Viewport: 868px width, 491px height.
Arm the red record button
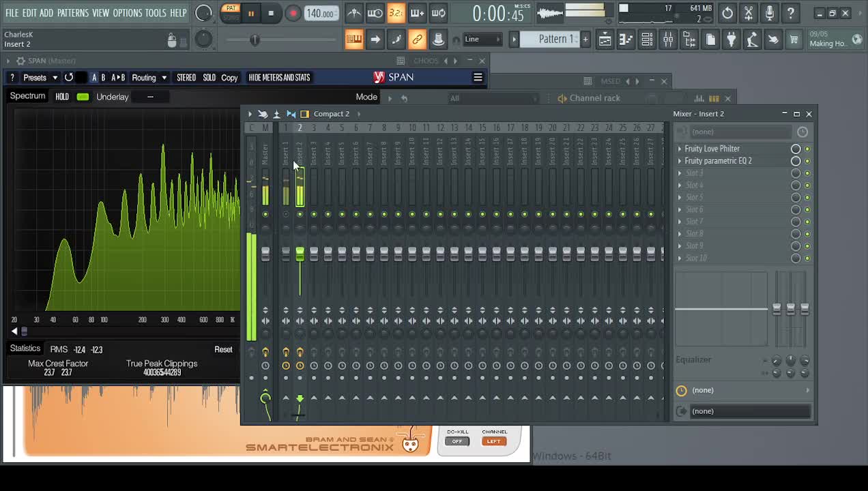point(293,13)
